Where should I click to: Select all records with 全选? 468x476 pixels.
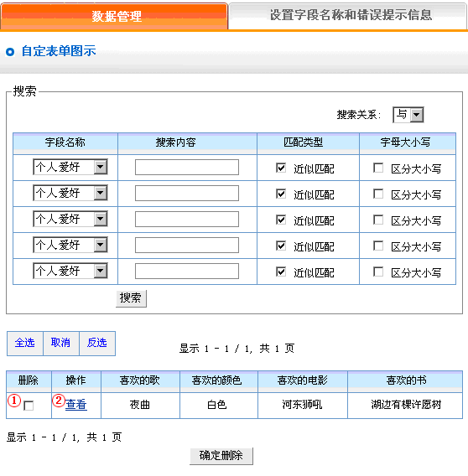[x=25, y=343]
